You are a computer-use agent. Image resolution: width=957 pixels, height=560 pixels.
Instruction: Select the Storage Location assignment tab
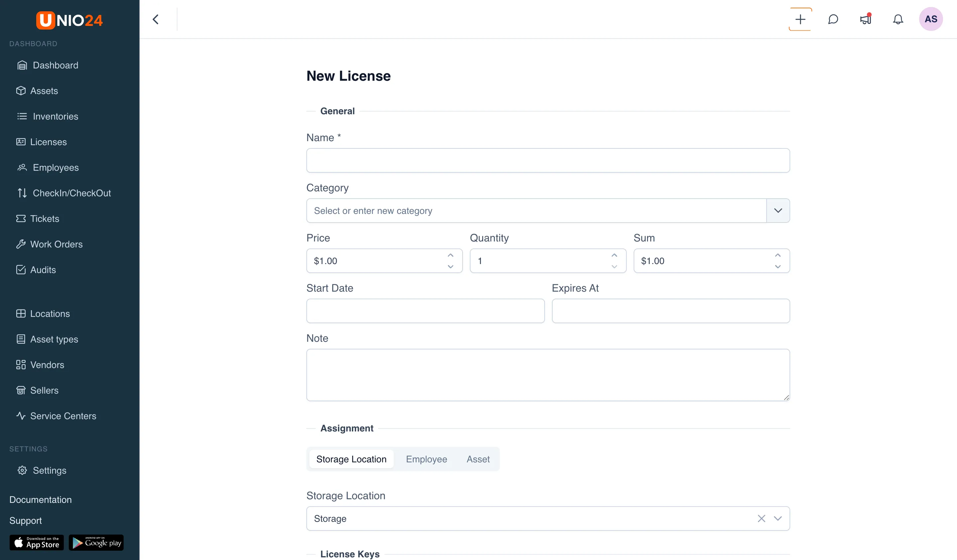[351, 459]
